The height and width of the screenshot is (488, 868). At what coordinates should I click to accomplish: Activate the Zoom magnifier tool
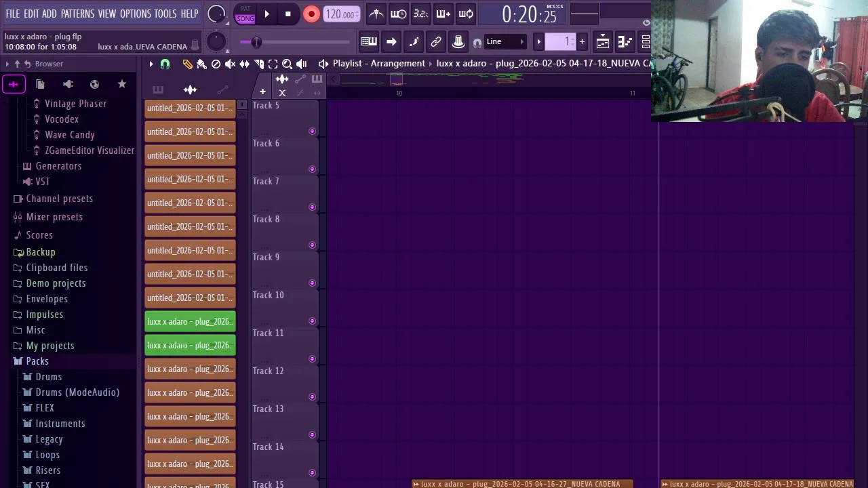click(x=287, y=64)
